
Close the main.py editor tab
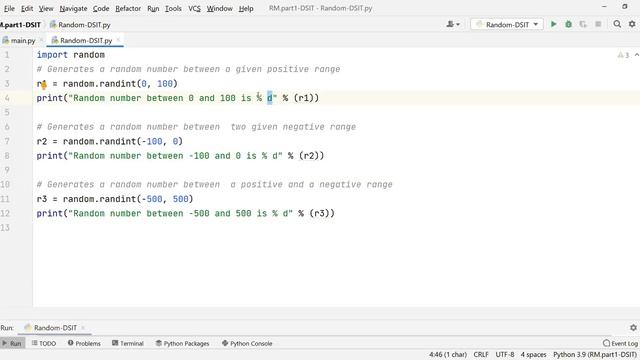coord(41,40)
